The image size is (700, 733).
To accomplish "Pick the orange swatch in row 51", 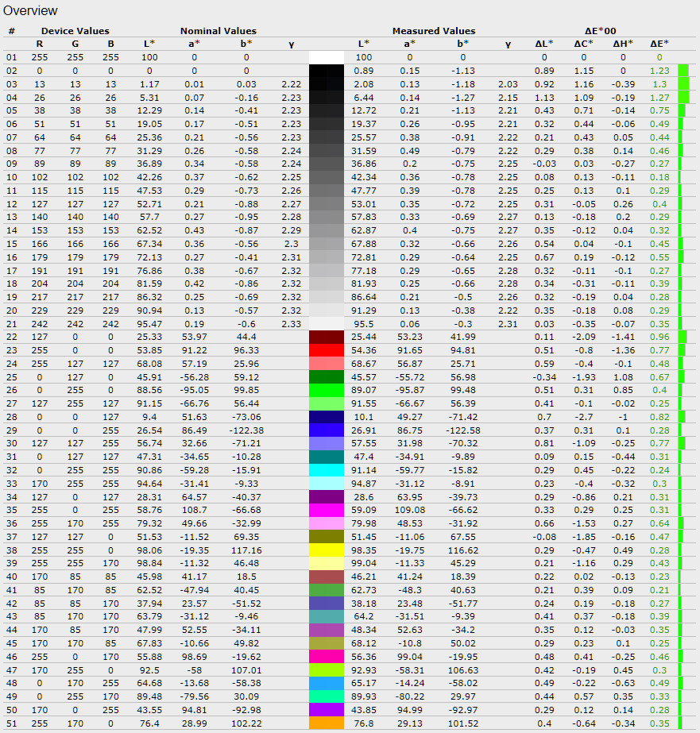I will [326, 723].
